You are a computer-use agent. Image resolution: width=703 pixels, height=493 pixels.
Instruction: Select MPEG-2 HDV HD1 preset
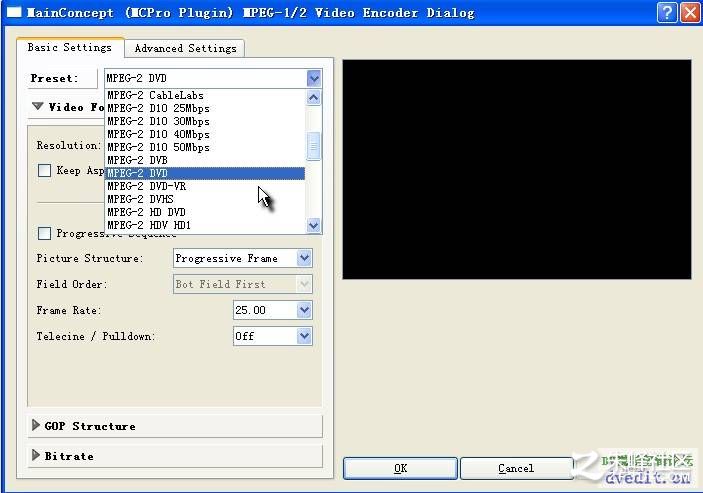(x=205, y=225)
